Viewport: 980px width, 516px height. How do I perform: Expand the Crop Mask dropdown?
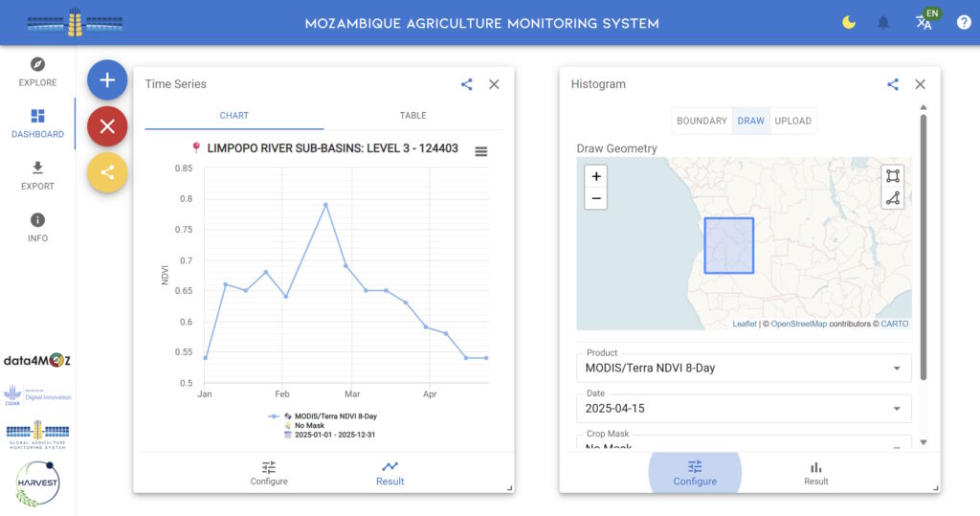click(744, 446)
